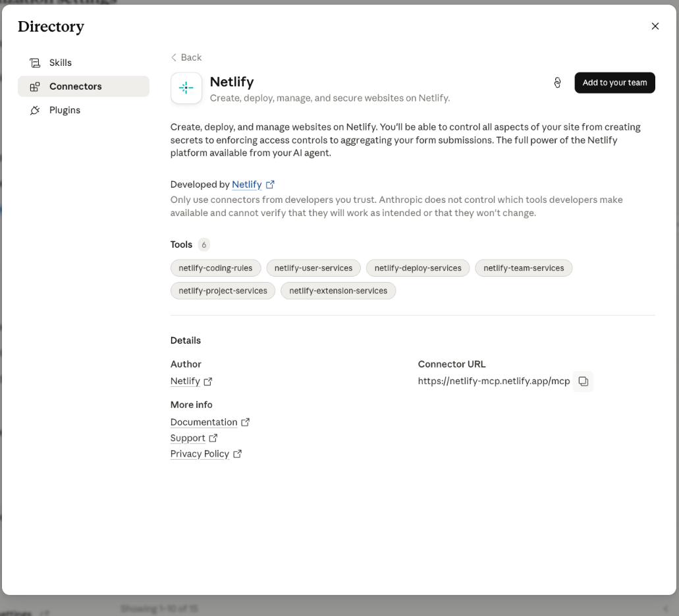Copy the Connector URL
Screen dimensions: 679x616
point(584,381)
